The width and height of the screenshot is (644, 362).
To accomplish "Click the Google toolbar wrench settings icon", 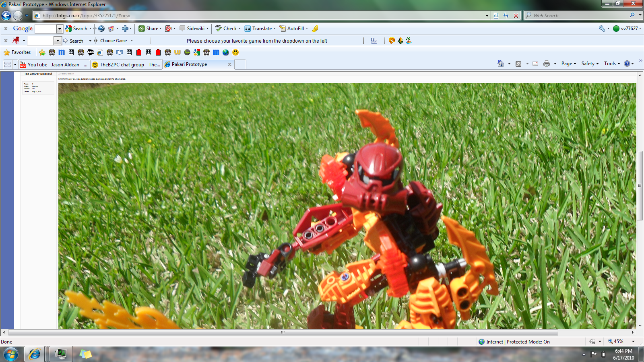I will pos(602,29).
